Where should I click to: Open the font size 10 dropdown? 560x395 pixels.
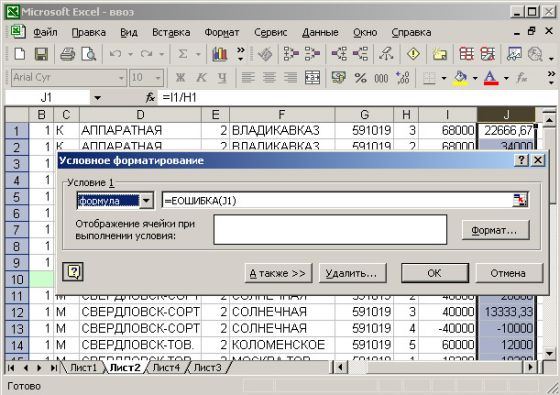pyautogui.click(x=158, y=78)
